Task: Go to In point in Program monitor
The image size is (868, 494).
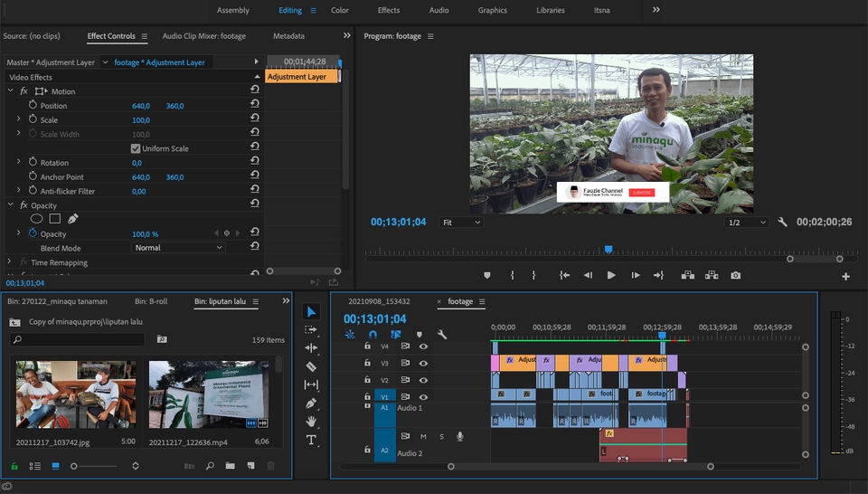Action: (564, 275)
